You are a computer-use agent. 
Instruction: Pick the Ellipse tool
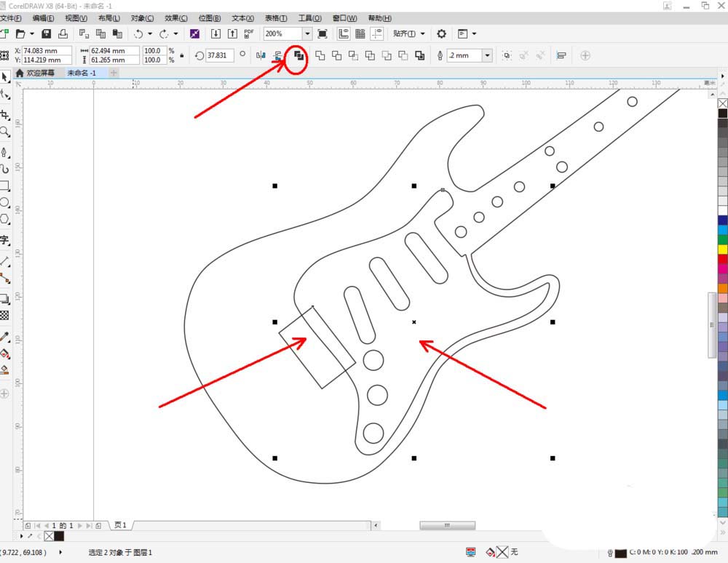click(x=5, y=203)
